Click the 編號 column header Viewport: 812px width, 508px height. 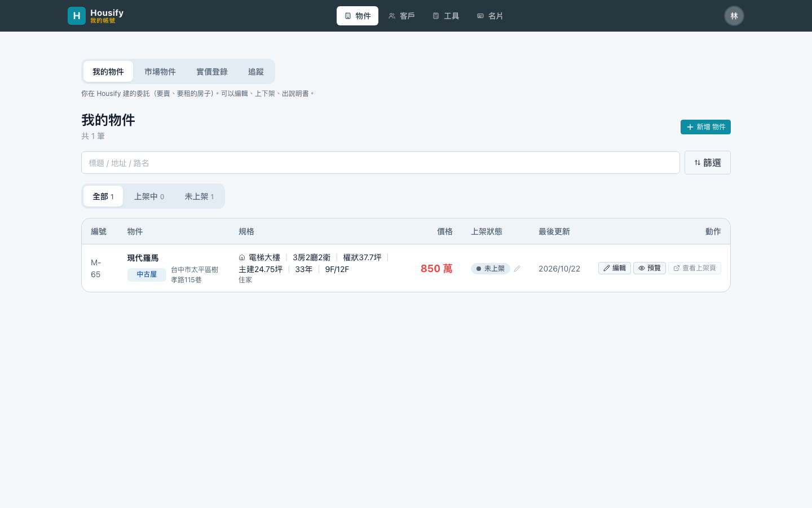pyautogui.click(x=99, y=231)
